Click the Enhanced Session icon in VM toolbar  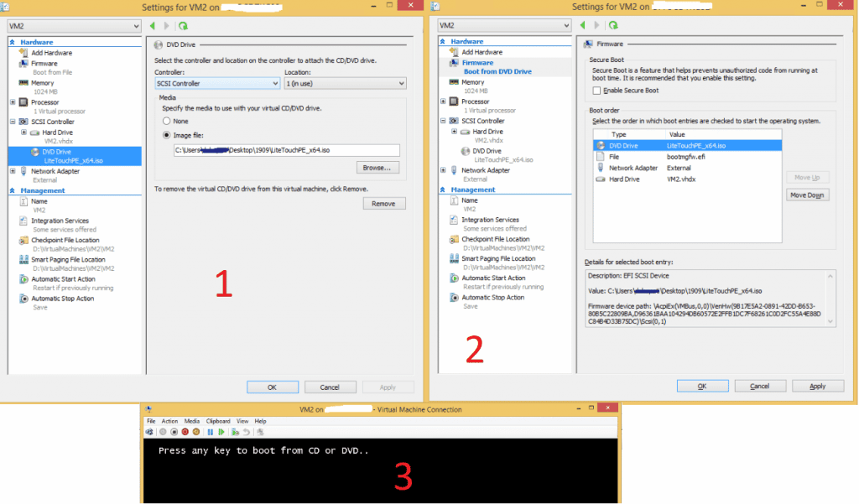[x=261, y=432]
